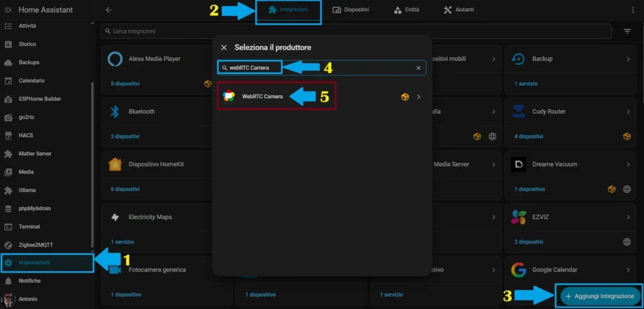Expand the Cudy Router card chevron

[x=628, y=111]
